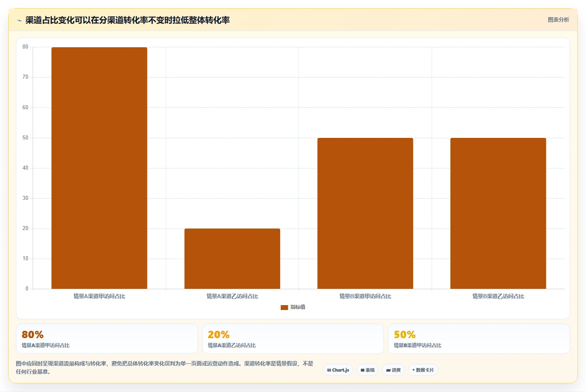The width and height of the screenshot is (586, 392).
Task: Click 情景A渠道甲访问占比 caption under 80%
Action: click(x=46, y=345)
